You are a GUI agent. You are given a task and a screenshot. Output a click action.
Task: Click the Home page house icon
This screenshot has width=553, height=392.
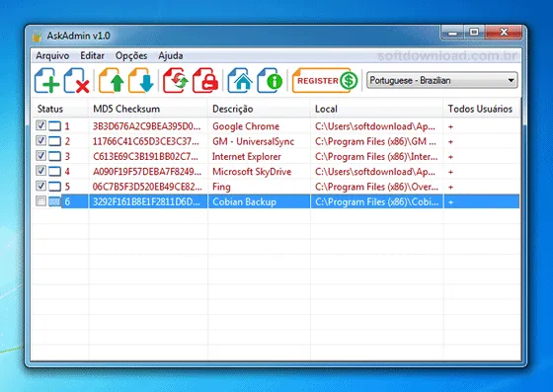pos(240,81)
